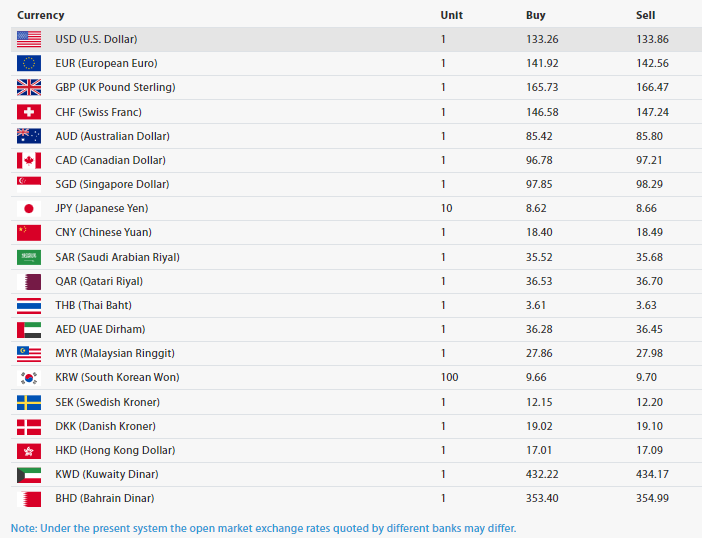Screen dimensions: 702x538
Task: Select the CNY (Chinese Yuan) label
Action: 103,232
